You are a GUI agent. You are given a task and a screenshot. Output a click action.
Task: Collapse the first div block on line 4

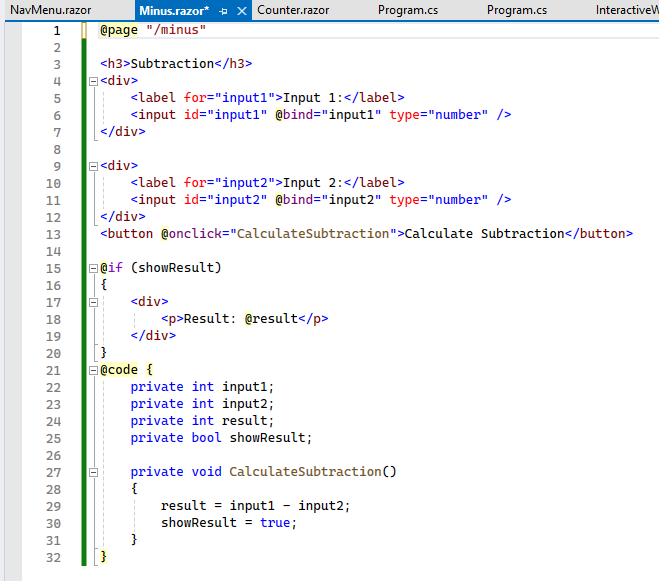coord(93,81)
